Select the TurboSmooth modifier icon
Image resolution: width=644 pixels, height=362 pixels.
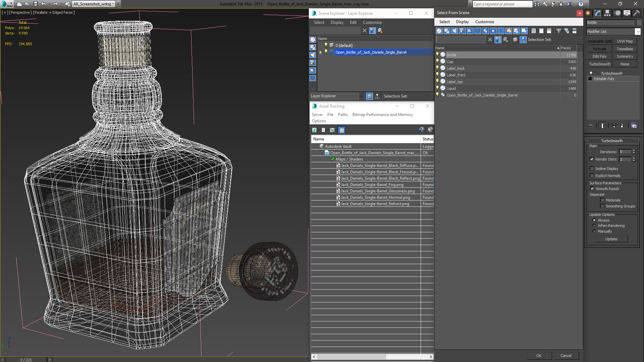(591, 73)
